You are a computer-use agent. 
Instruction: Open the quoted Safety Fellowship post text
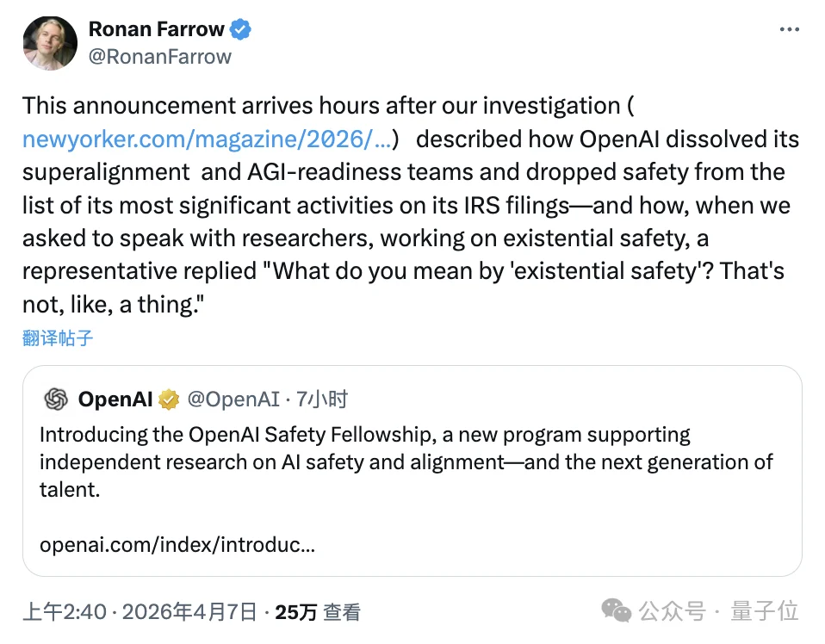405,461
